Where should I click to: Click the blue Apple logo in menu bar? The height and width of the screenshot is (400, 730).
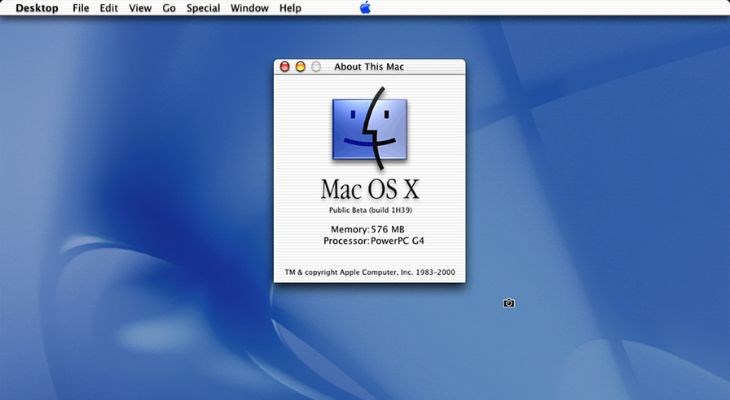point(365,7)
